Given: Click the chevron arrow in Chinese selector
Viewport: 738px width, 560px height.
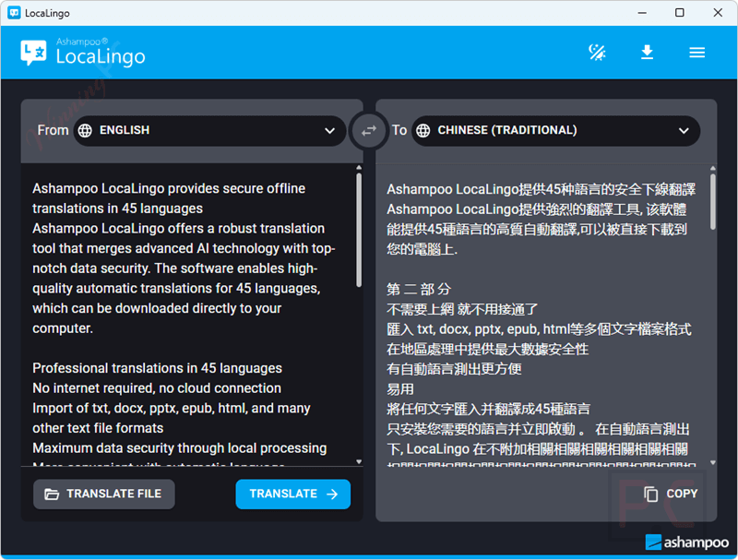Looking at the screenshot, I should coord(684,131).
